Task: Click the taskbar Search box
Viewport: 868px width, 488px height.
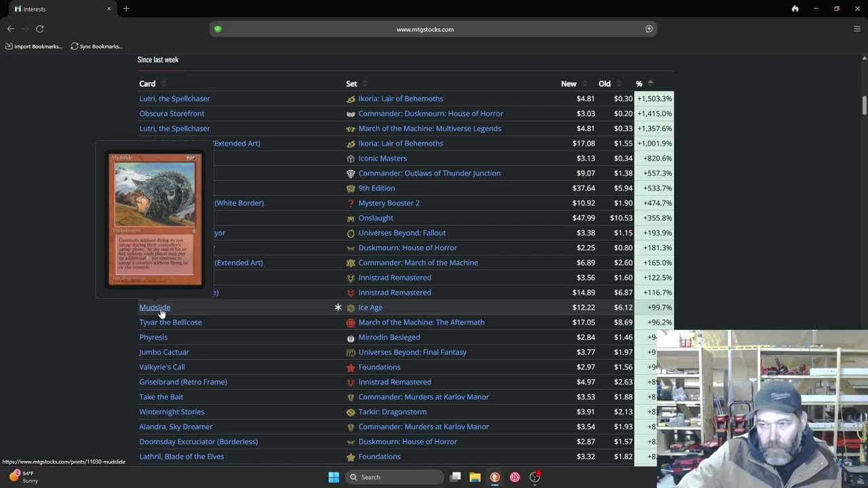Action: coord(394,477)
